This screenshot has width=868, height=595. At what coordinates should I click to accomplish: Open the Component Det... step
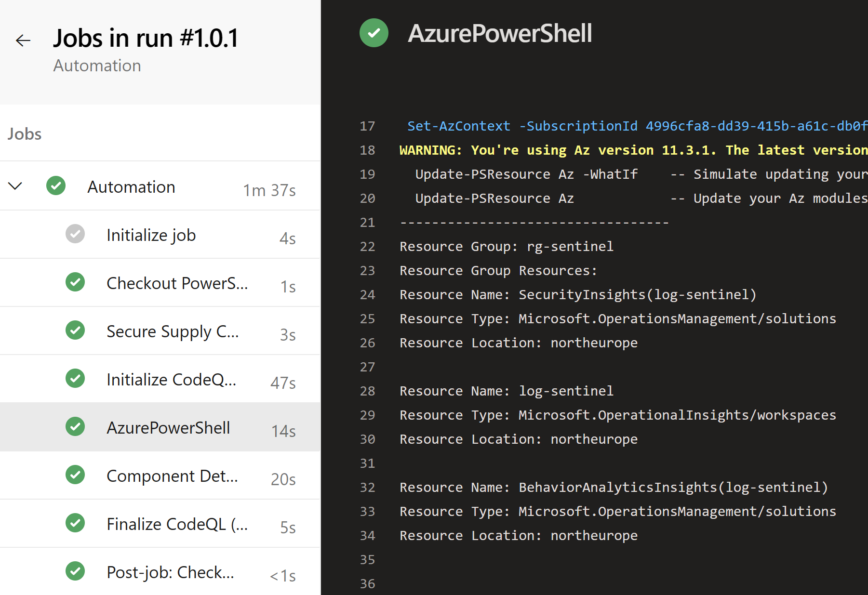pyautogui.click(x=160, y=476)
